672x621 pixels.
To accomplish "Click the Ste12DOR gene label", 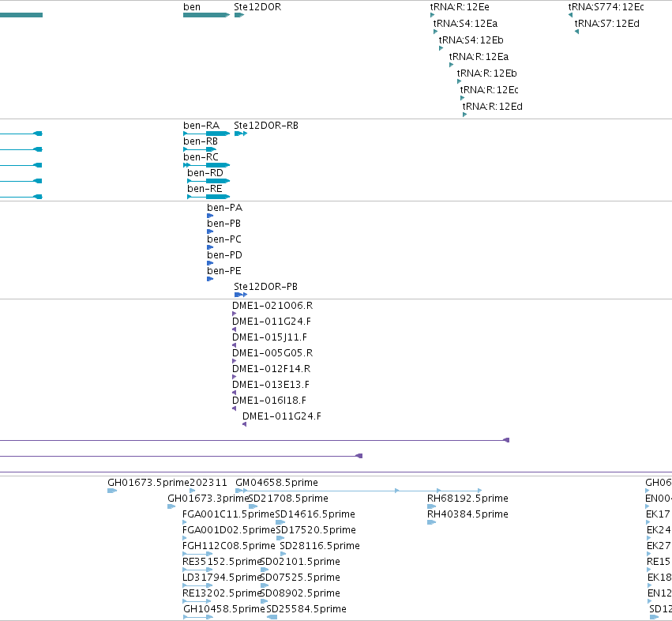I will tap(257, 7).
